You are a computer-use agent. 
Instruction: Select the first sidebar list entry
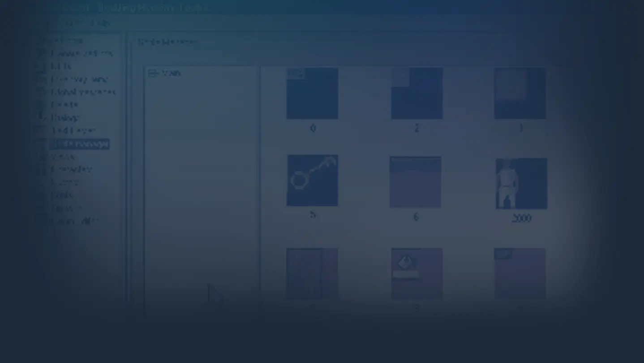pos(67,40)
